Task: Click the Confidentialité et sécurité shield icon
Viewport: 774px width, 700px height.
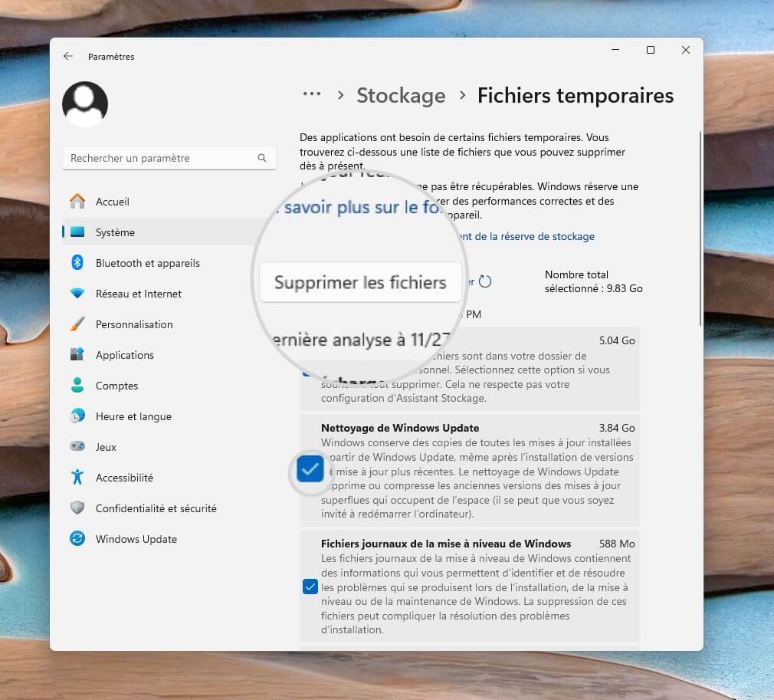Action: pos(77,508)
